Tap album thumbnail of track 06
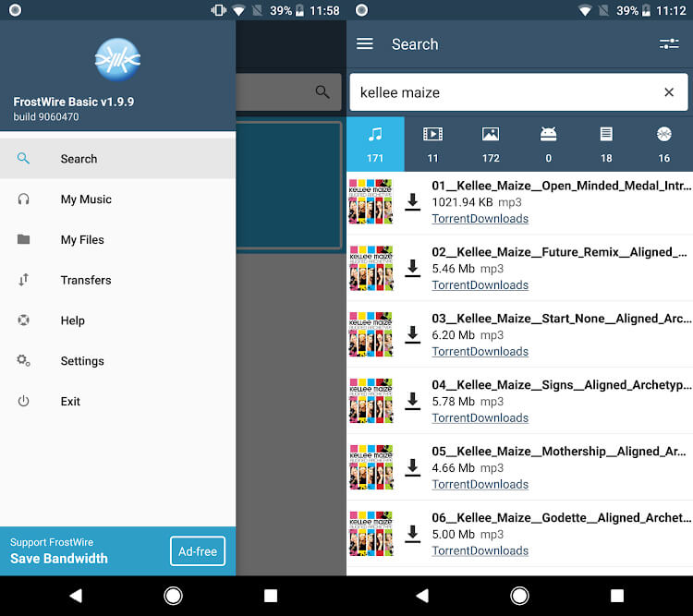The height and width of the screenshot is (616, 693). (x=371, y=534)
